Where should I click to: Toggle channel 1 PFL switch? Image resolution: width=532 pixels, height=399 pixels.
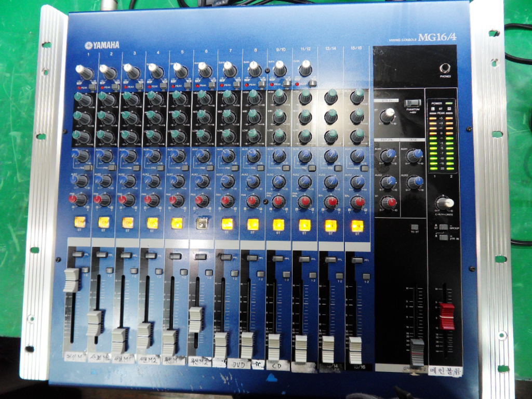pyautogui.click(x=78, y=254)
